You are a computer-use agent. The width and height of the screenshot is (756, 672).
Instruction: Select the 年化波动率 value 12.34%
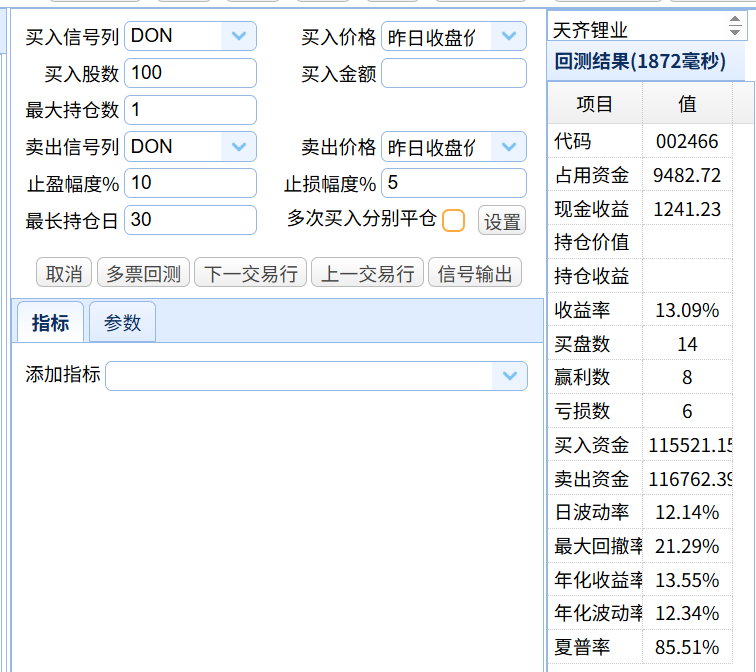[x=688, y=613]
